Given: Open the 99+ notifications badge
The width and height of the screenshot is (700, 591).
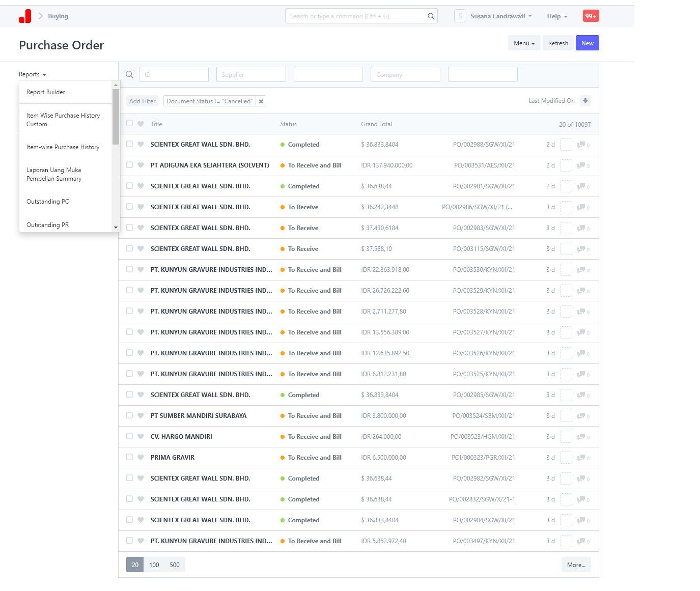Looking at the screenshot, I should coord(591,16).
